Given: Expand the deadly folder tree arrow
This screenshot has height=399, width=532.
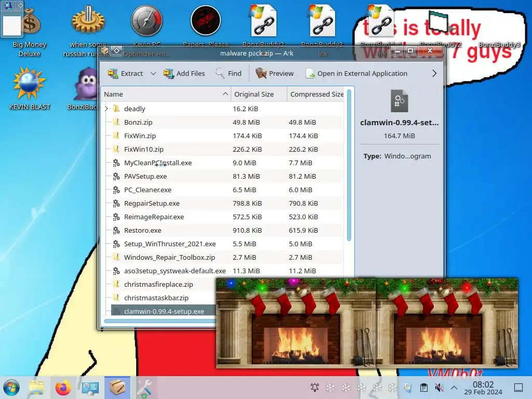Looking at the screenshot, I should 106,109.
